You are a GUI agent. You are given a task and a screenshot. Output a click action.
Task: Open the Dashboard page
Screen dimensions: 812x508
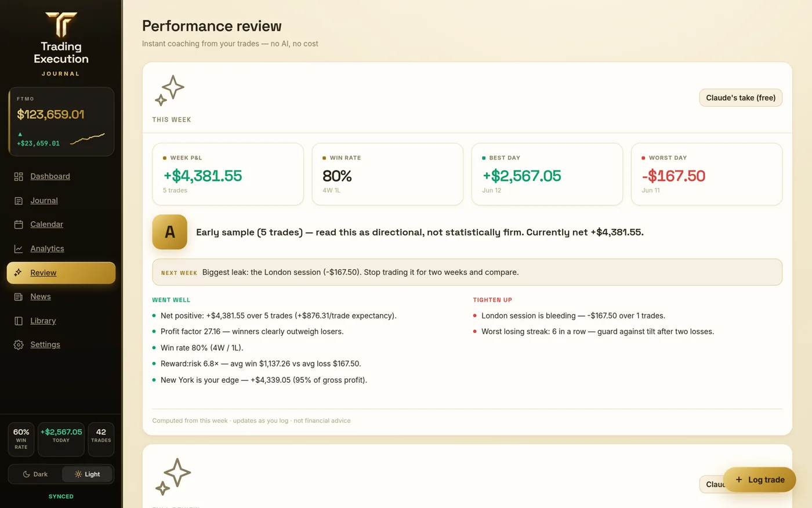tap(61, 176)
